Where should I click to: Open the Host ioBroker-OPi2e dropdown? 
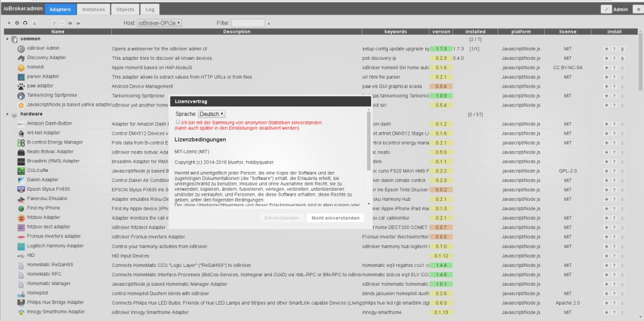point(159,23)
